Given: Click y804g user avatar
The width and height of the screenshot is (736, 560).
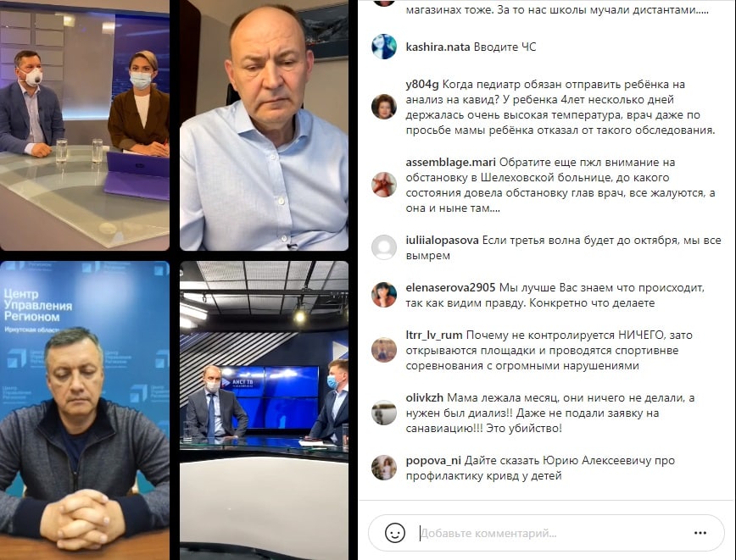Looking at the screenshot, I should (x=384, y=107).
